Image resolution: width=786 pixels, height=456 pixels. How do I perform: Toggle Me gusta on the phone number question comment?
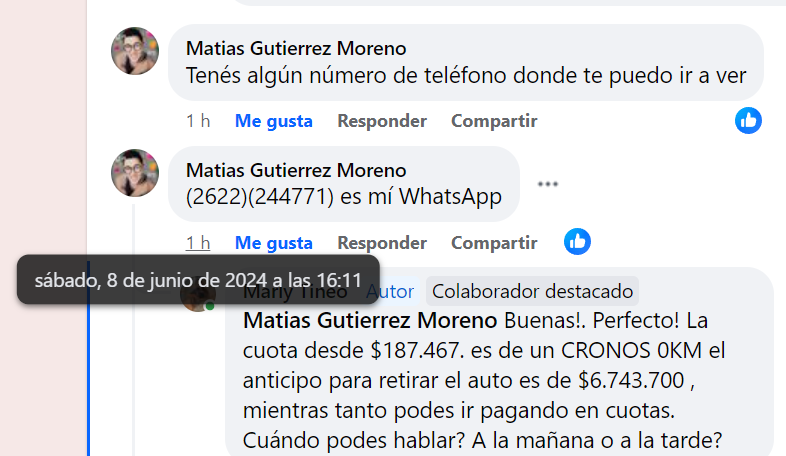point(274,121)
